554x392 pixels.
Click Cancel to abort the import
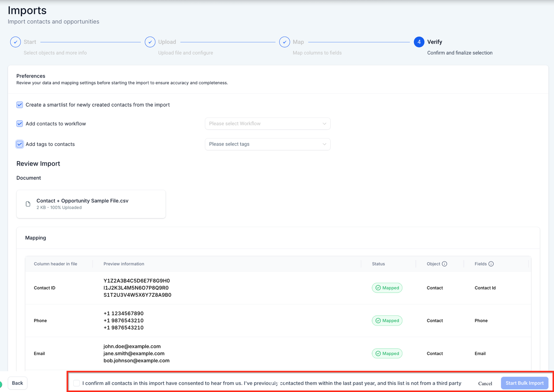pos(485,383)
